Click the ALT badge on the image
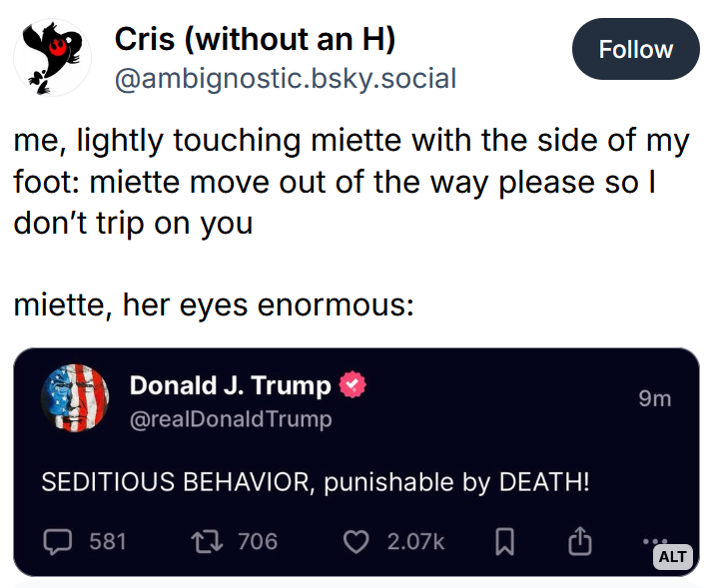Image resolution: width=708 pixels, height=588 pixels. pyautogui.click(x=672, y=556)
